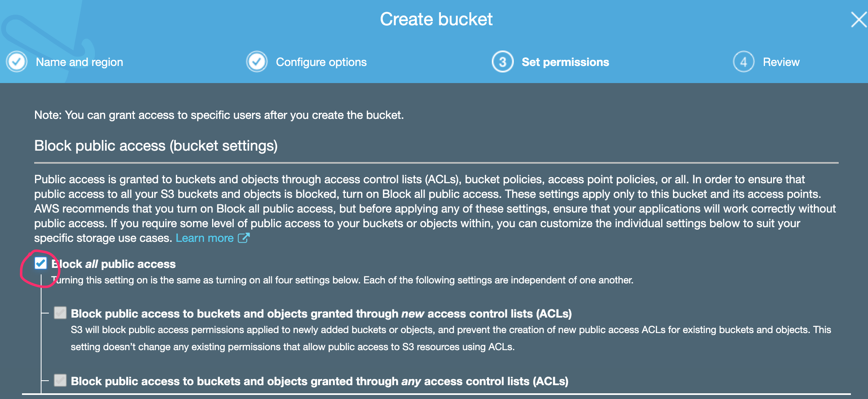
Task: Click the Block public access (bucket settings) heading
Action: (156, 146)
